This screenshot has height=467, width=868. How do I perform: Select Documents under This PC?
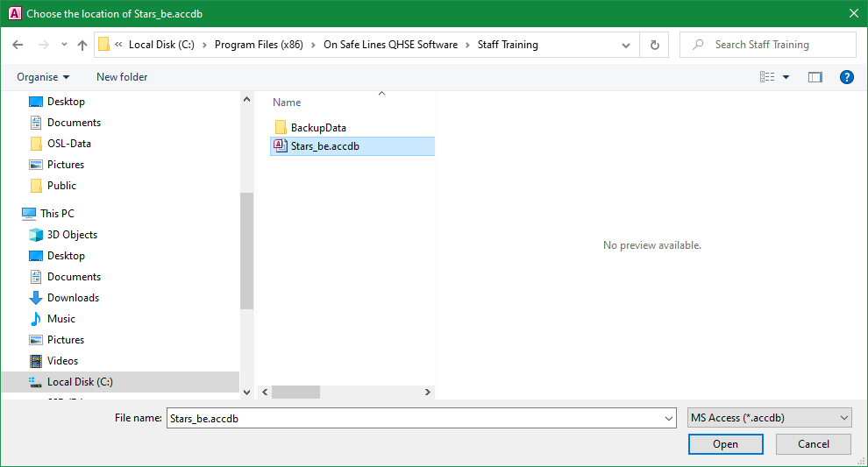(x=74, y=277)
